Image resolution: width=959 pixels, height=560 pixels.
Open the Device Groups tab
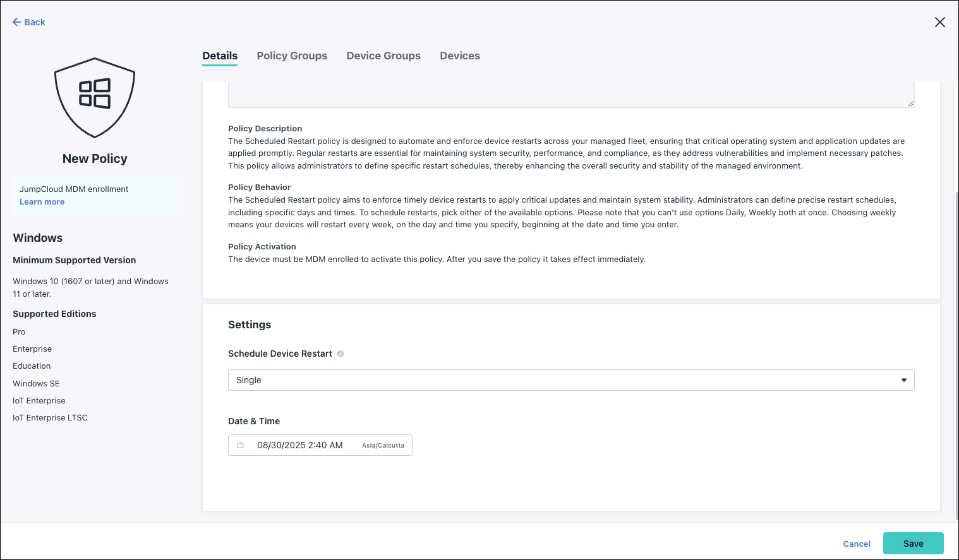coord(383,56)
